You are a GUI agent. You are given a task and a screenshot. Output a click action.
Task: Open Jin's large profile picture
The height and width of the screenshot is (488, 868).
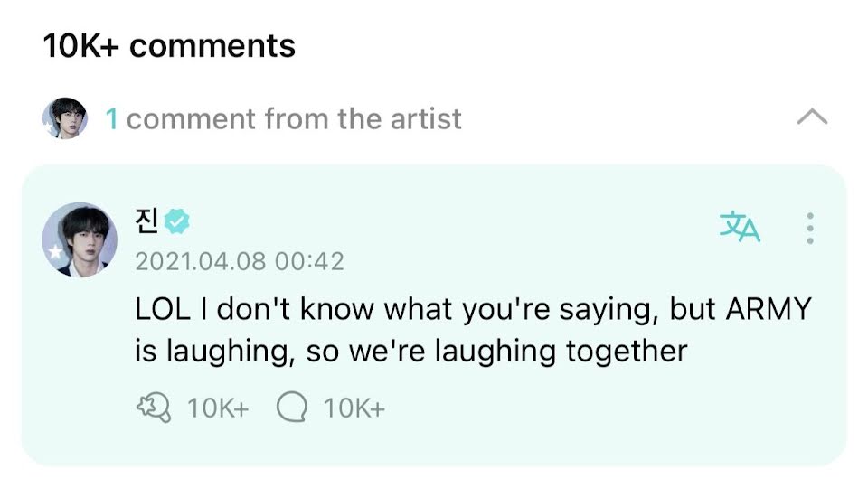[x=80, y=239]
